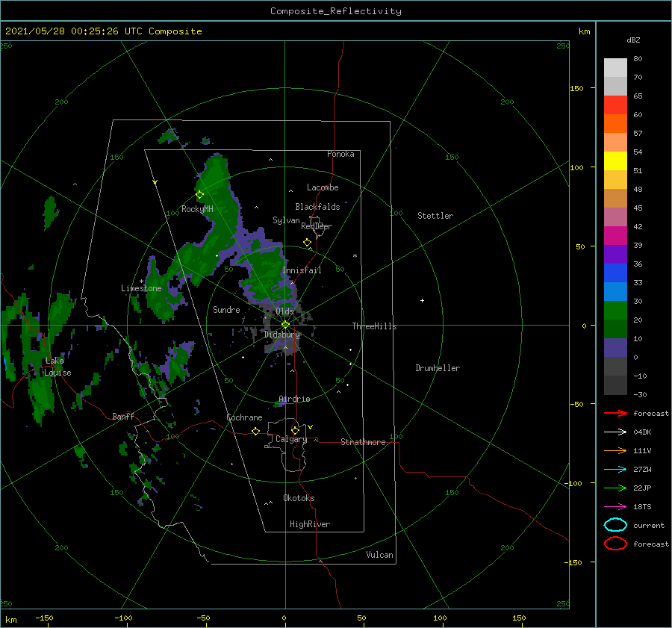This screenshot has height=628, width=672.
Task: Click the Strathmore label
Action: coord(363,442)
